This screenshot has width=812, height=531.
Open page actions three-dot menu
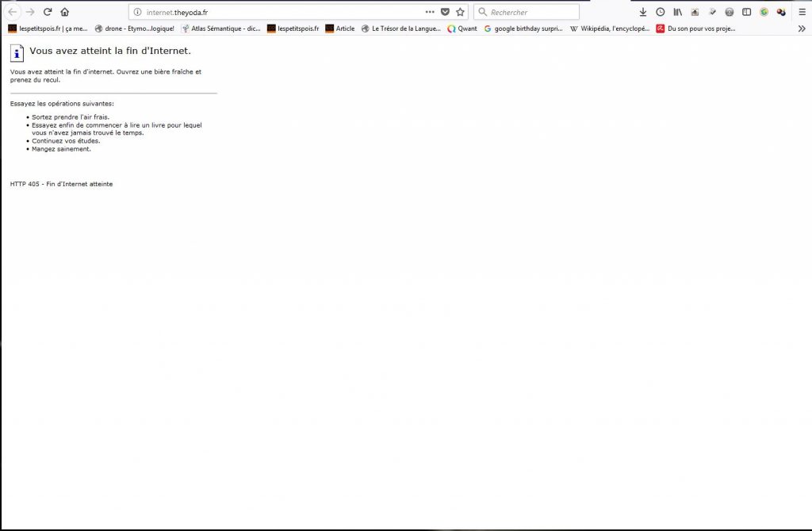[430, 12]
